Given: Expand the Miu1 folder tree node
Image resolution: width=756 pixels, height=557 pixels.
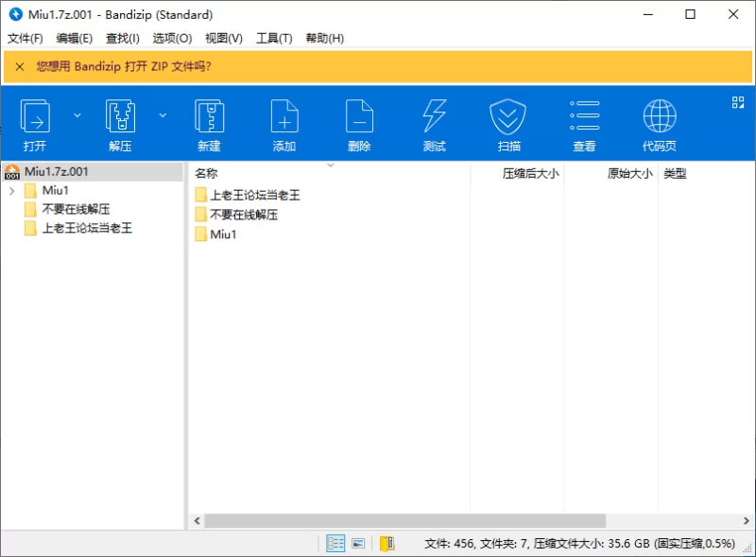Looking at the screenshot, I should point(12,191).
